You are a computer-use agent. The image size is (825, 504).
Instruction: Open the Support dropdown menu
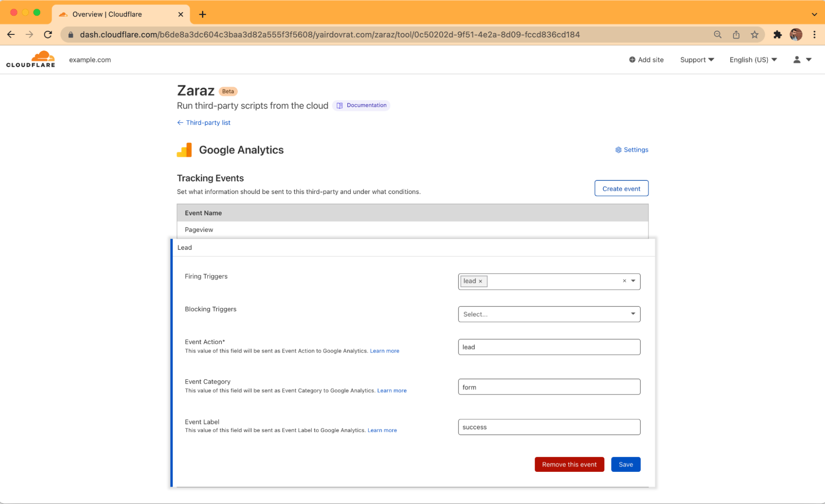697,59
